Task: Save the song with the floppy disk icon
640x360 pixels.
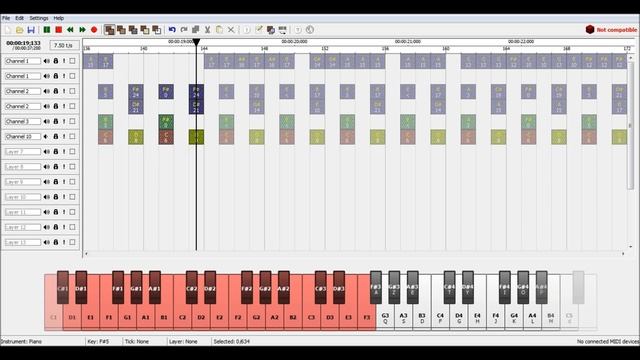Action: [x=31, y=30]
